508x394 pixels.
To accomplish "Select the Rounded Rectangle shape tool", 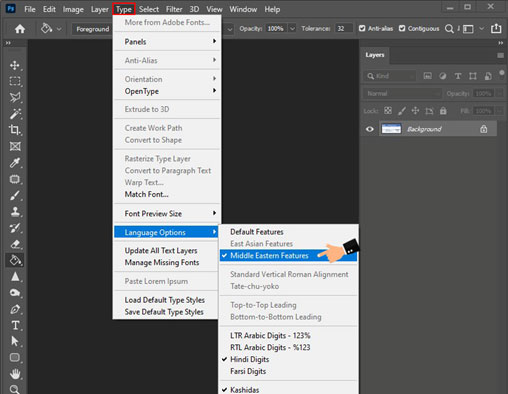I will (15, 358).
